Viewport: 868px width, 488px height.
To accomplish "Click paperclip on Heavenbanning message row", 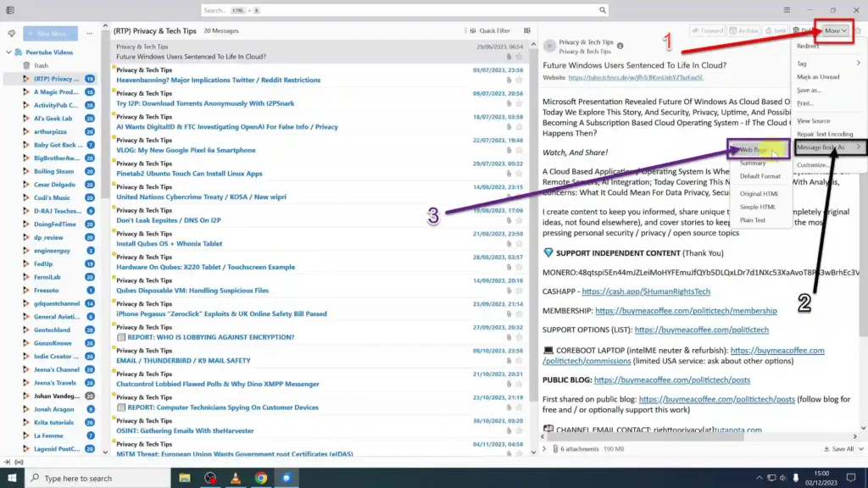I will [x=509, y=80].
